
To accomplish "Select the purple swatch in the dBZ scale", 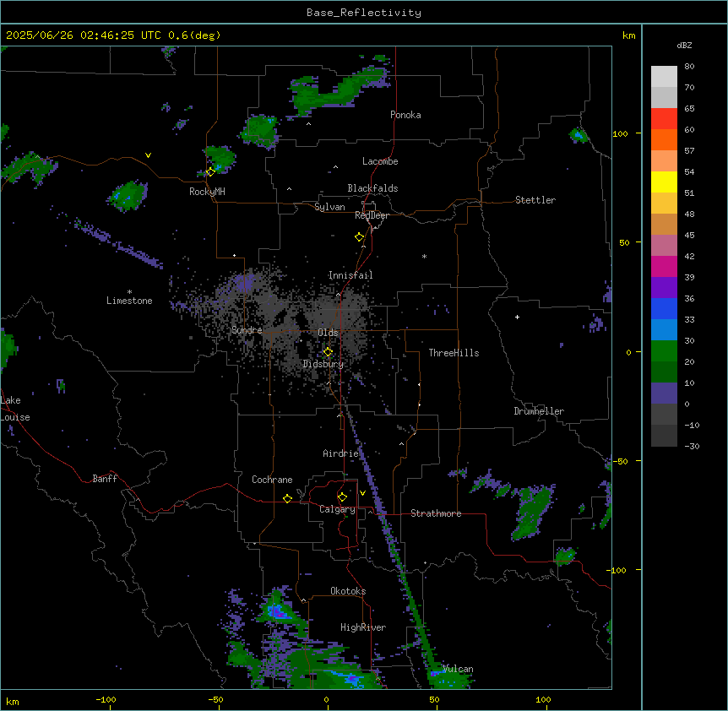I will (x=664, y=287).
